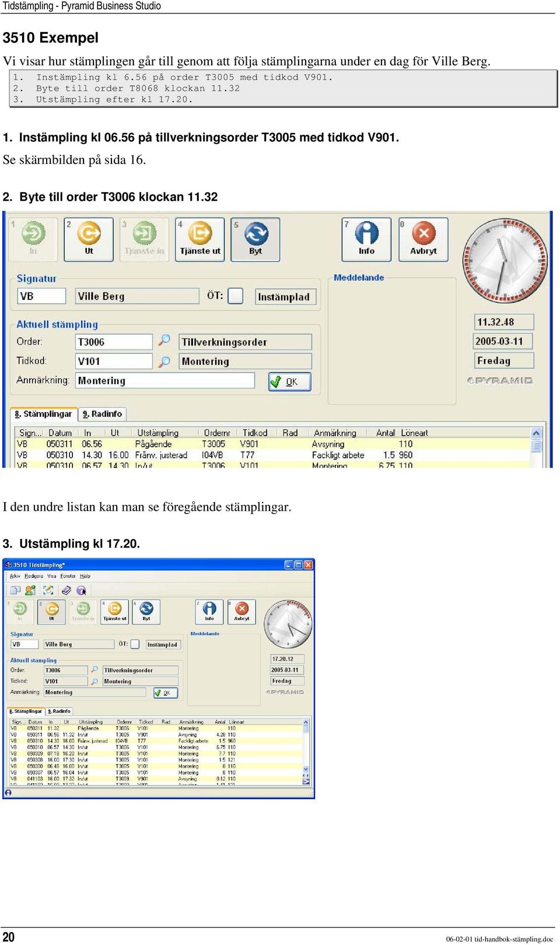Open the Visa menu
The height and width of the screenshot is (945, 560).
point(52,576)
